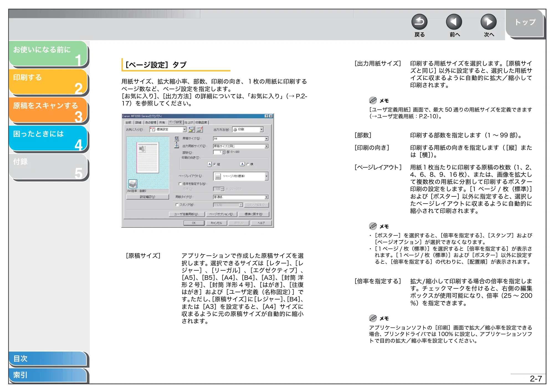Click the memo pencil icon above アプリケーションソフト note
This screenshot has height=392, width=554.
coord(373,318)
